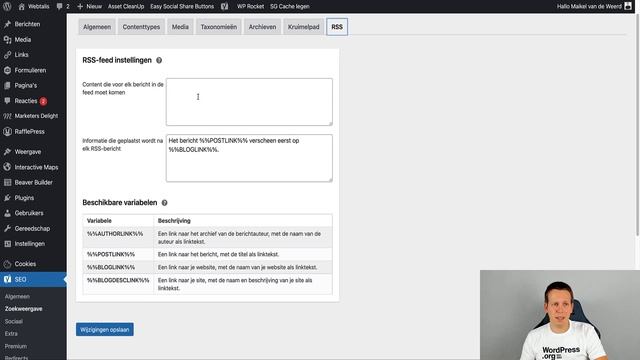
Task: Open Algemeen under SEO submenu
Action: 17,297
